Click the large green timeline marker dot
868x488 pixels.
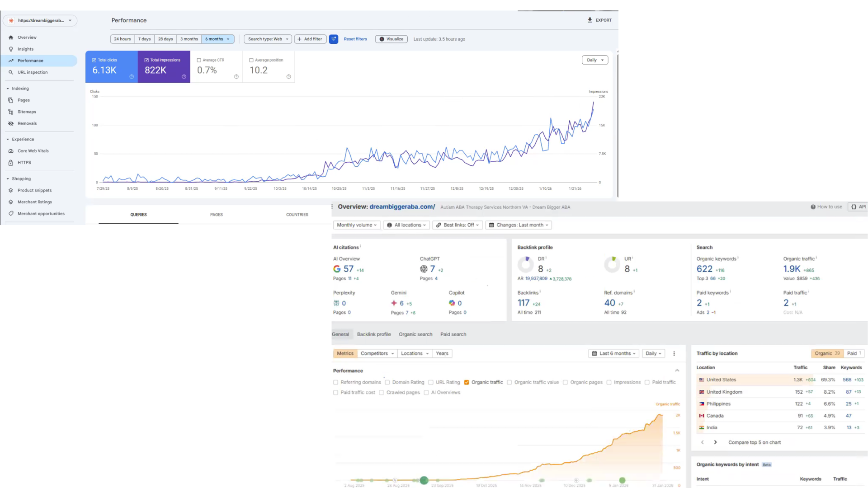point(424,480)
